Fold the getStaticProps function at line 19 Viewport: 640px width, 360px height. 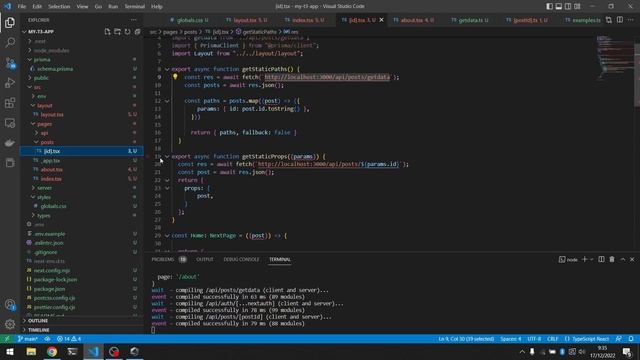pyautogui.click(x=167, y=156)
